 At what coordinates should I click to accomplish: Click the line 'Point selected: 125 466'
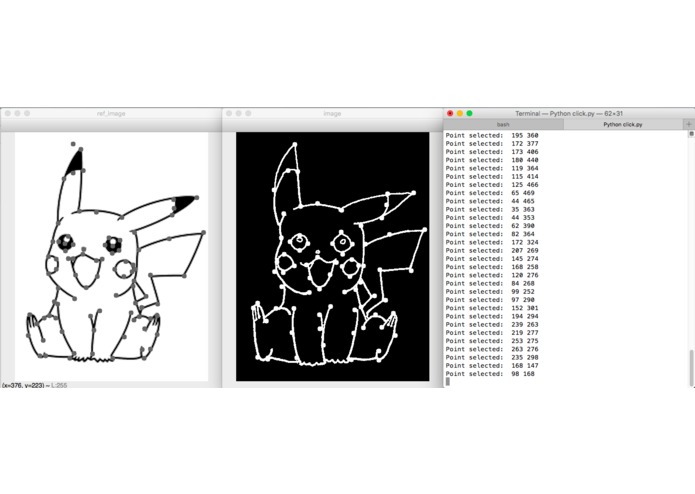[x=492, y=184]
